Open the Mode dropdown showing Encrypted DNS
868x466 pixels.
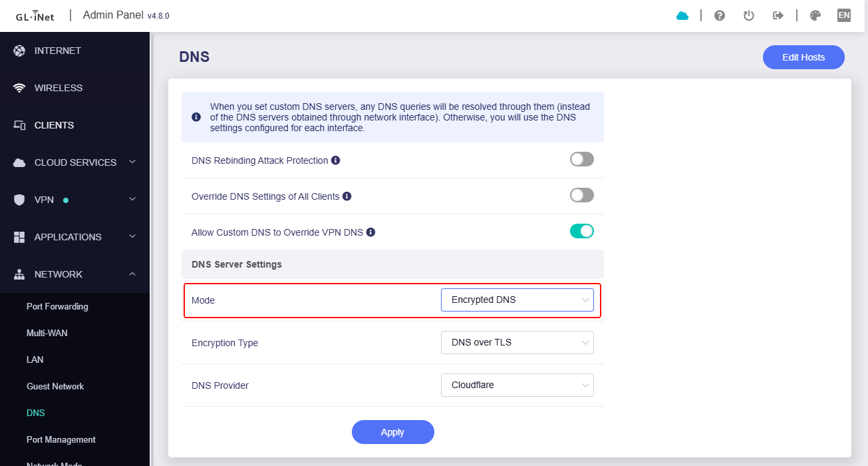point(517,300)
